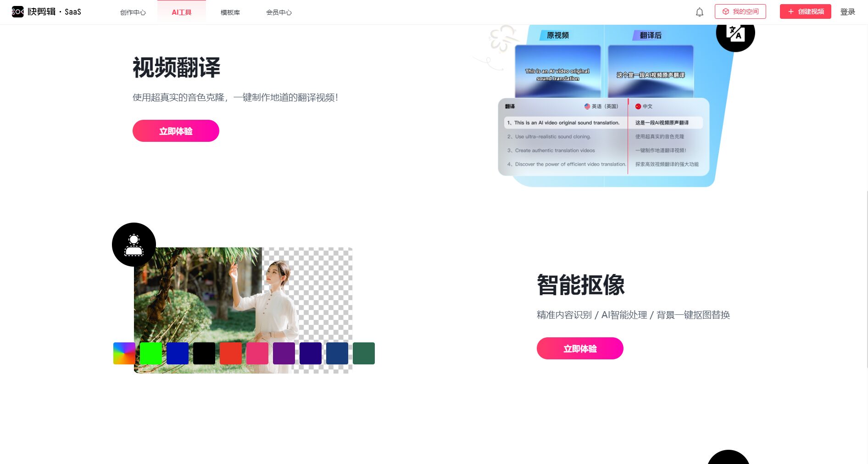The image size is (868, 464).
Task: Click 立即体验 under 视频翻译
Action: tap(176, 131)
